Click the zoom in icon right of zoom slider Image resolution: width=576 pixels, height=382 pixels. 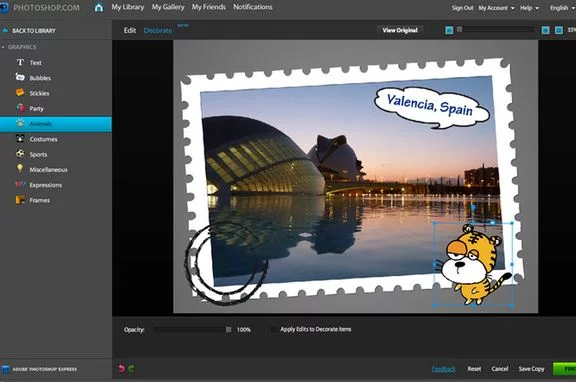coord(546,30)
